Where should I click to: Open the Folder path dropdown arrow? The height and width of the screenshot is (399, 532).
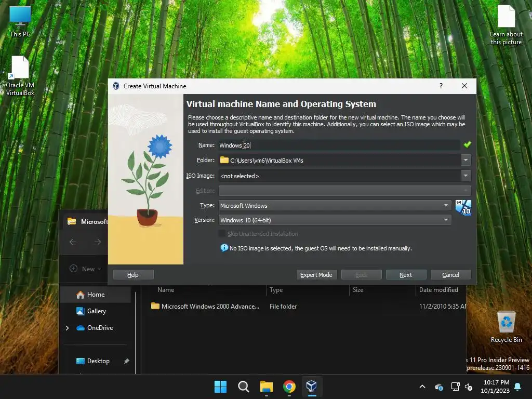tap(466, 160)
